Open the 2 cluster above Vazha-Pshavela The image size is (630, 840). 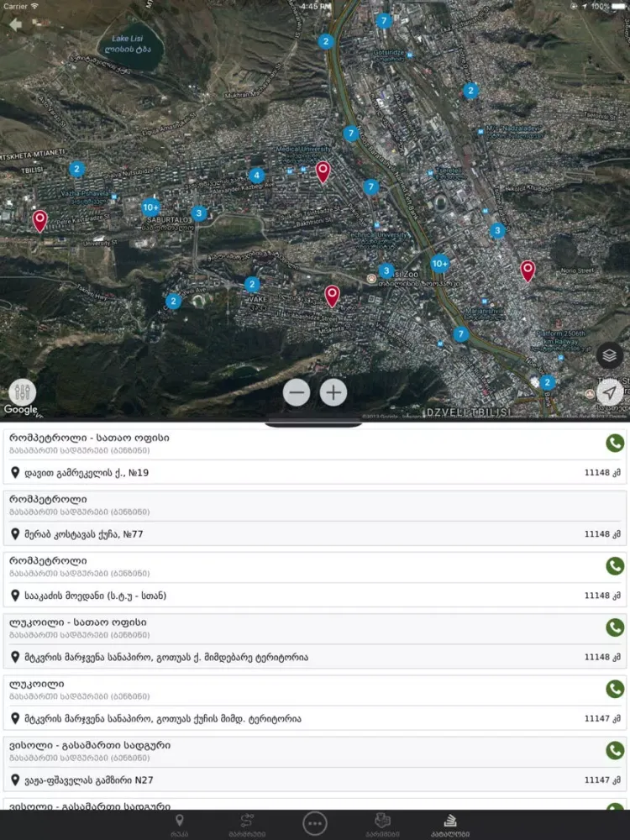click(76, 170)
